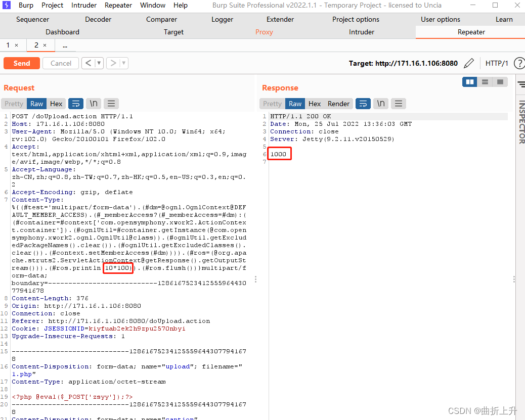The height and width of the screenshot is (420, 525).
Task: Switch to the Proxy tab
Action: [x=264, y=32]
